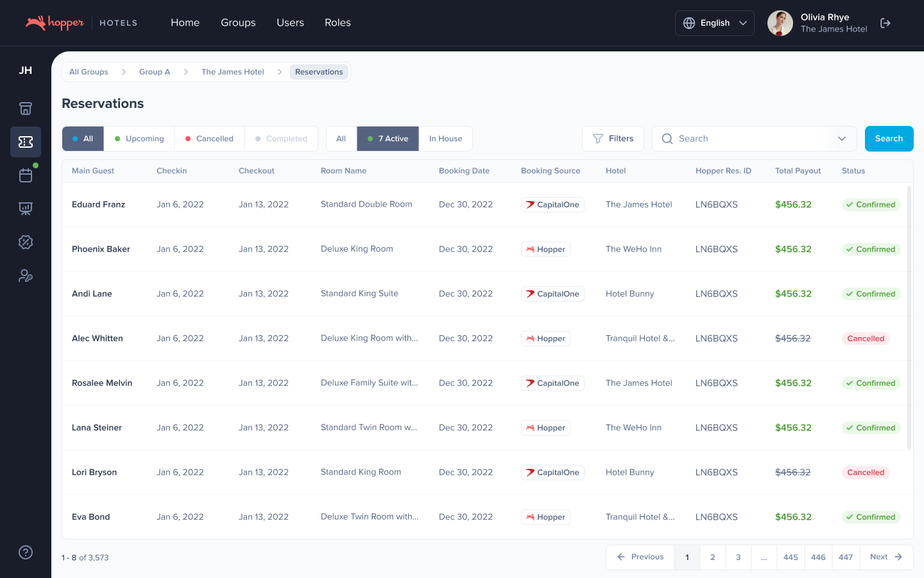Viewport: 924px width, 578px height.
Task: Click The James Hotel breadcrumb link
Action: 232,72
